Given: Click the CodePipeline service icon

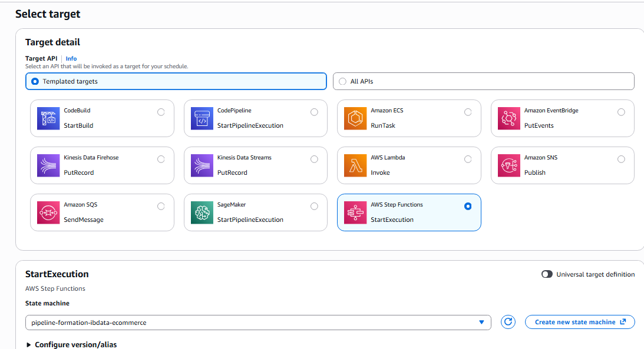Looking at the screenshot, I should pos(202,118).
